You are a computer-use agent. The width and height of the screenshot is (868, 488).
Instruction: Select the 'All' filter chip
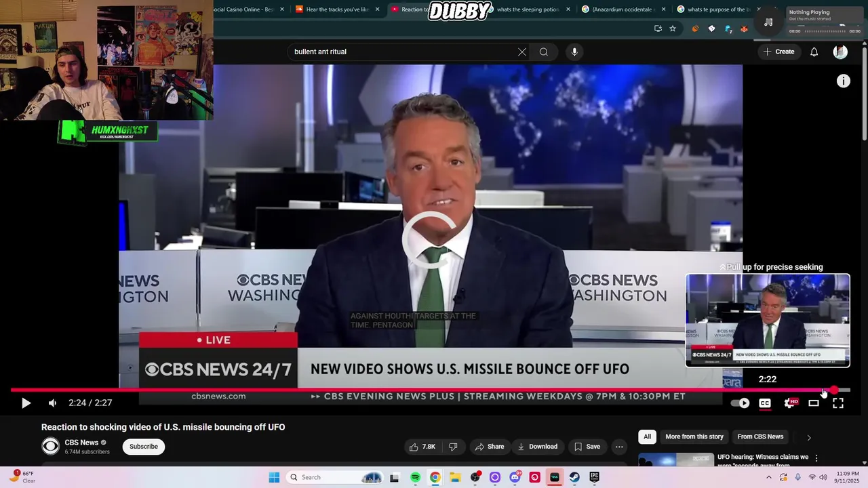647,436
